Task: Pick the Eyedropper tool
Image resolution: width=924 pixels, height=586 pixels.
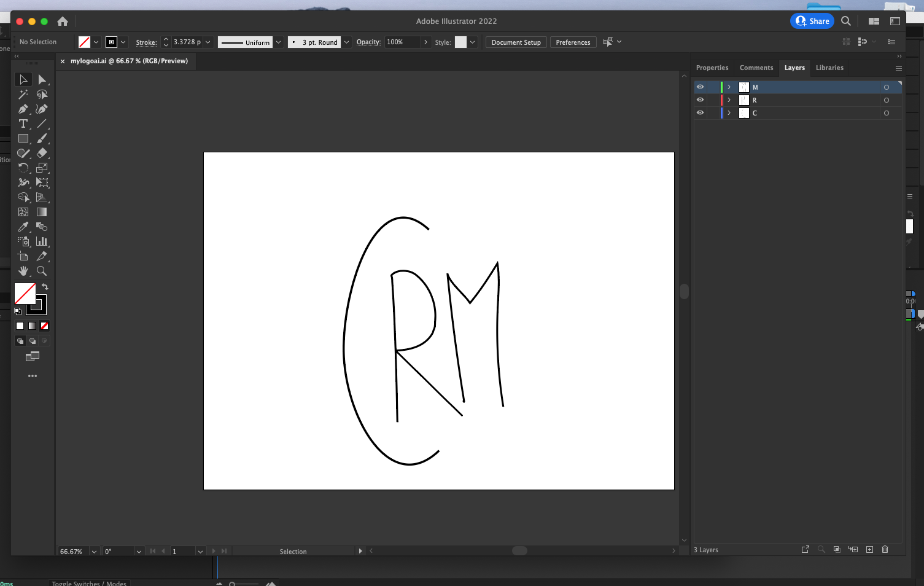Action: pos(23,227)
